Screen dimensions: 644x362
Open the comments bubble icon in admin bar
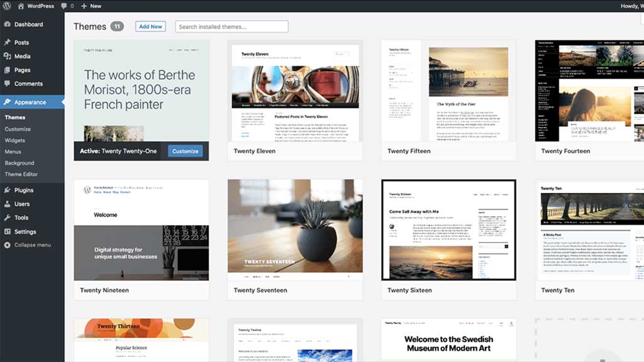pyautogui.click(x=64, y=6)
